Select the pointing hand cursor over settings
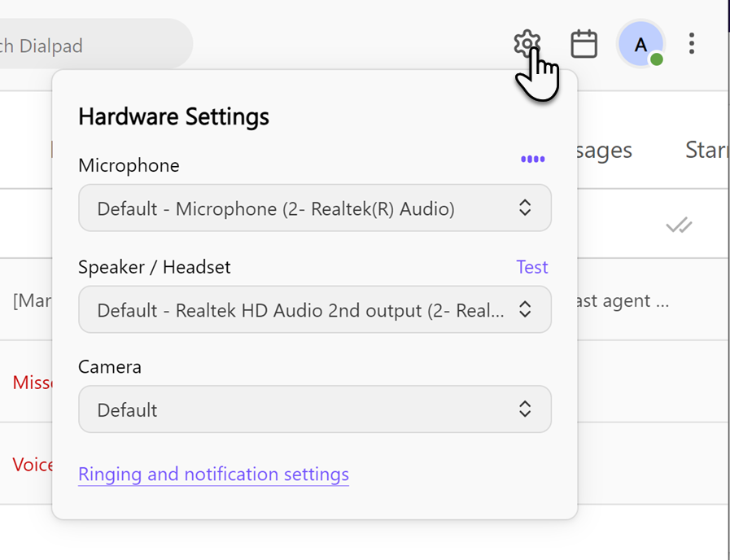Image resolution: width=730 pixels, height=560 pixels. coord(539,77)
